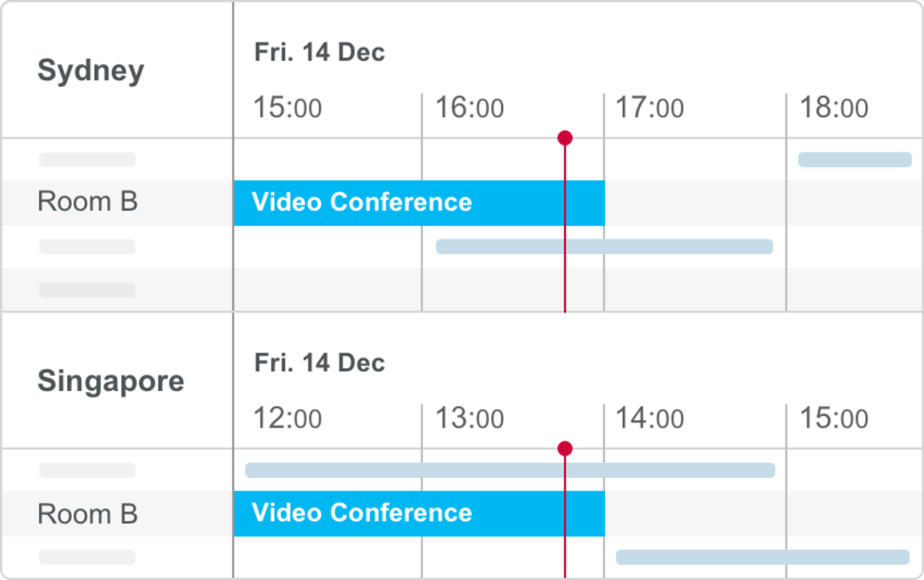Click the 17:00 time label in Sydney

pos(650,109)
